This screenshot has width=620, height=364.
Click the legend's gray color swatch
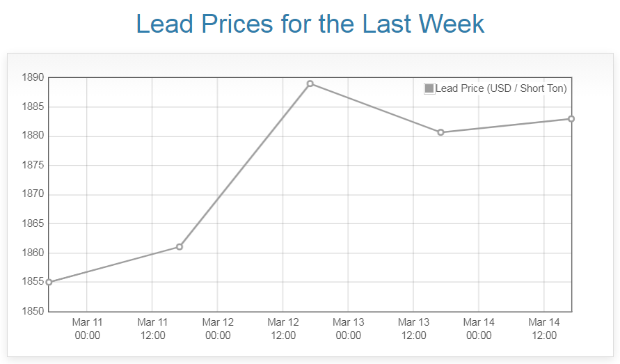[x=429, y=88]
